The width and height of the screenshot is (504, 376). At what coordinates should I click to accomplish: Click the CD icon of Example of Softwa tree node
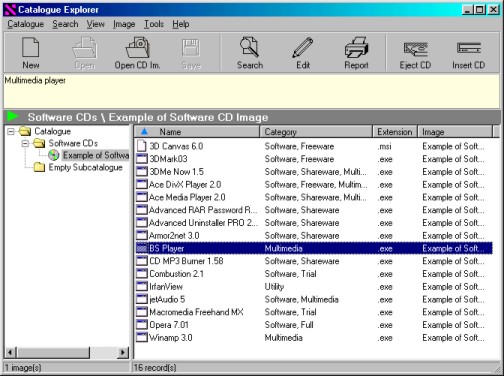click(54, 155)
